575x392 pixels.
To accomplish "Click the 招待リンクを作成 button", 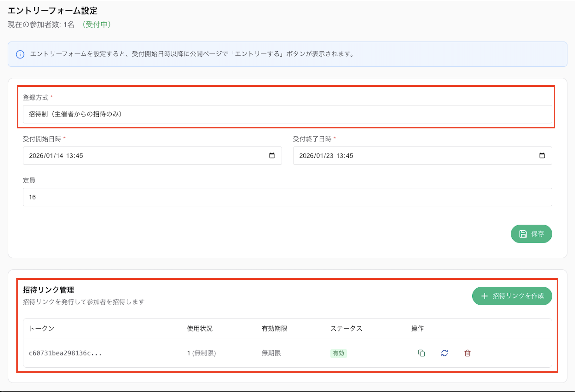I will coord(512,296).
